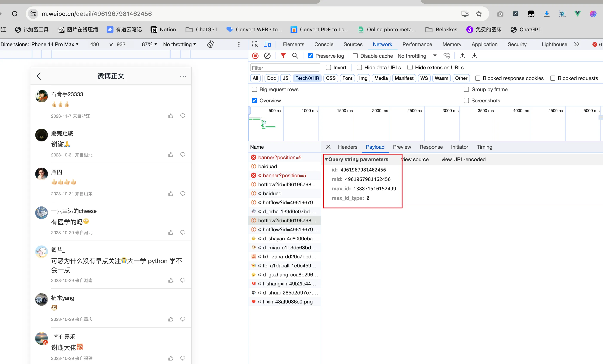Image resolution: width=603 pixels, height=364 pixels.
Task: Click the import HAR file upload icon
Action: pos(462,56)
